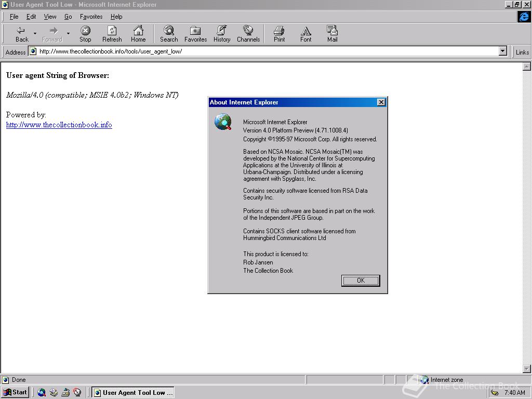The height and width of the screenshot is (399, 532).
Task: Open the Edit menu
Action: click(31, 17)
